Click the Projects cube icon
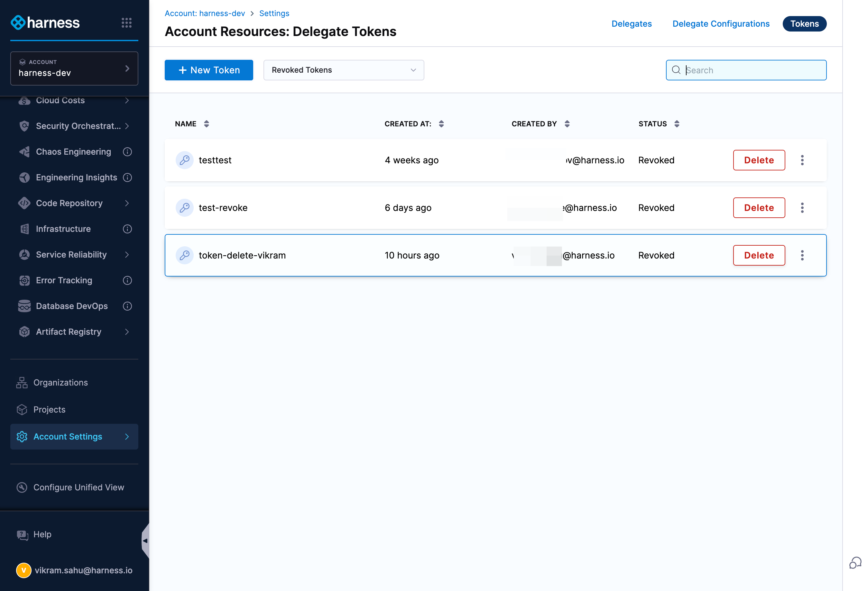 point(22,410)
